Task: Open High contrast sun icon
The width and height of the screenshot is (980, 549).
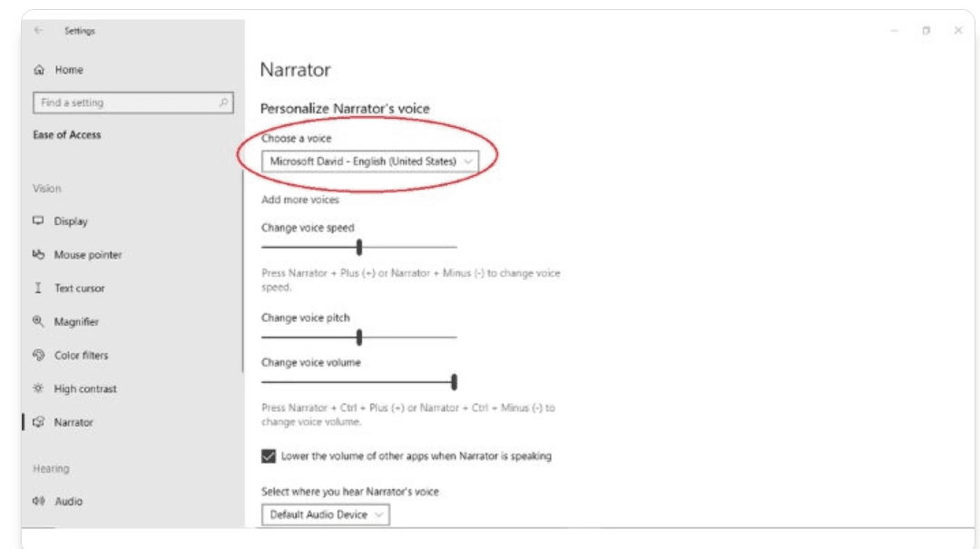Action: (39, 388)
